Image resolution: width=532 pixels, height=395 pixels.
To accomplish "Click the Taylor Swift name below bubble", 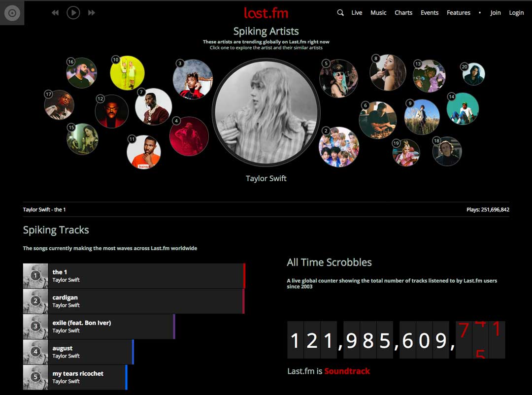I will 266,178.
